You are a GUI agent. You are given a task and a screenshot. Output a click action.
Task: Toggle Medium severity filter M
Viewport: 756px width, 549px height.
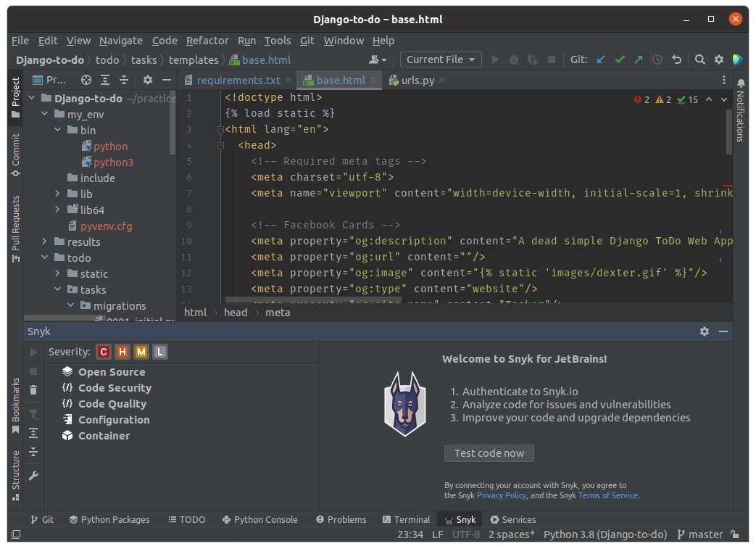[x=141, y=352]
